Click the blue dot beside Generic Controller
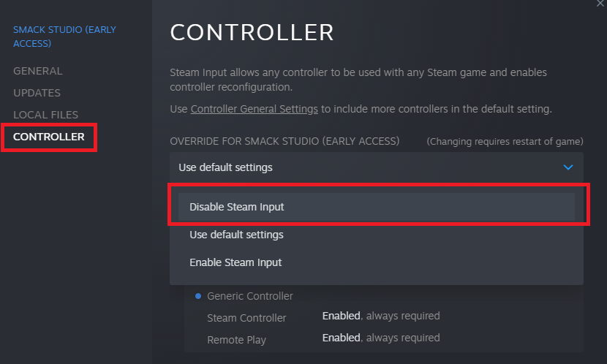The width and height of the screenshot is (607, 364). click(x=198, y=296)
